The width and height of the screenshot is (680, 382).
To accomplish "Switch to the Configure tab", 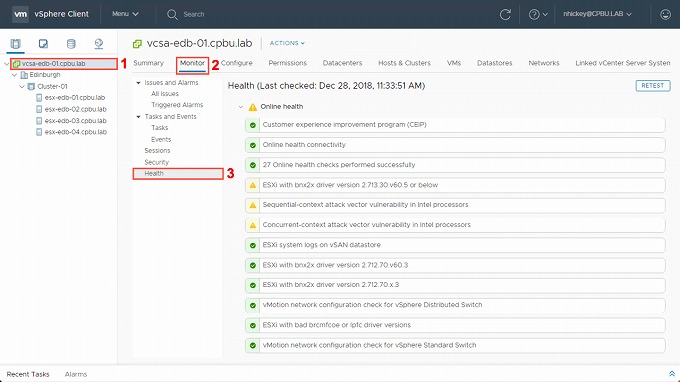I will [236, 63].
